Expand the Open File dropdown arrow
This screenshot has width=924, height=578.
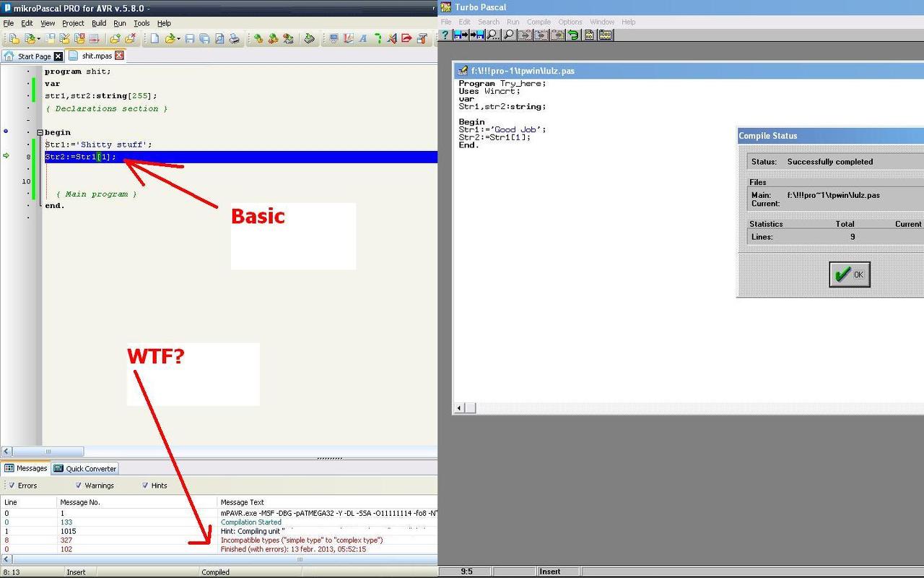point(178,39)
